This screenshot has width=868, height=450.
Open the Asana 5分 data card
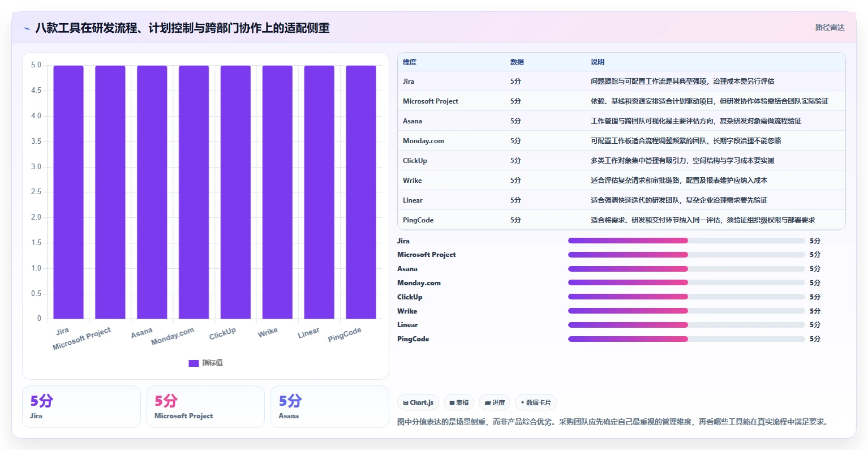tap(330, 407)
